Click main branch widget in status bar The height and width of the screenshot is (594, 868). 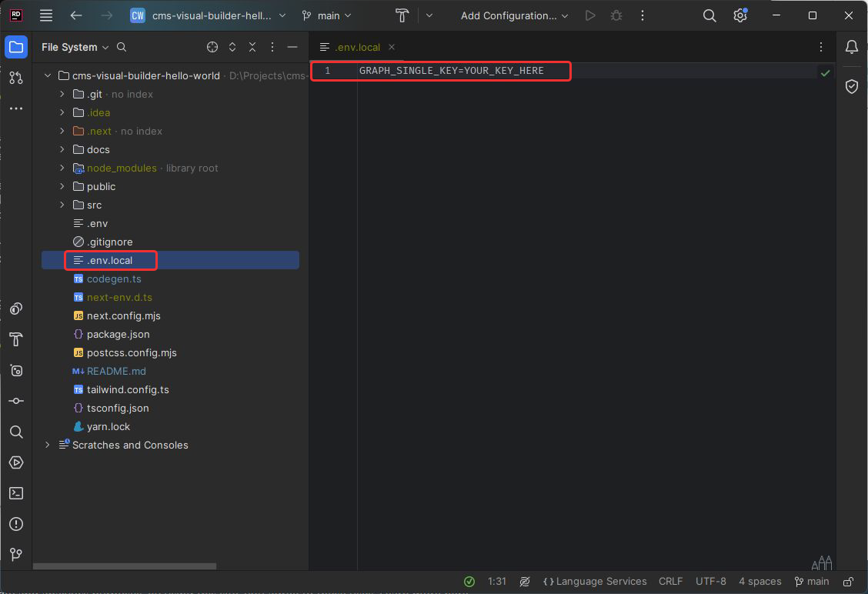(812, 581)
